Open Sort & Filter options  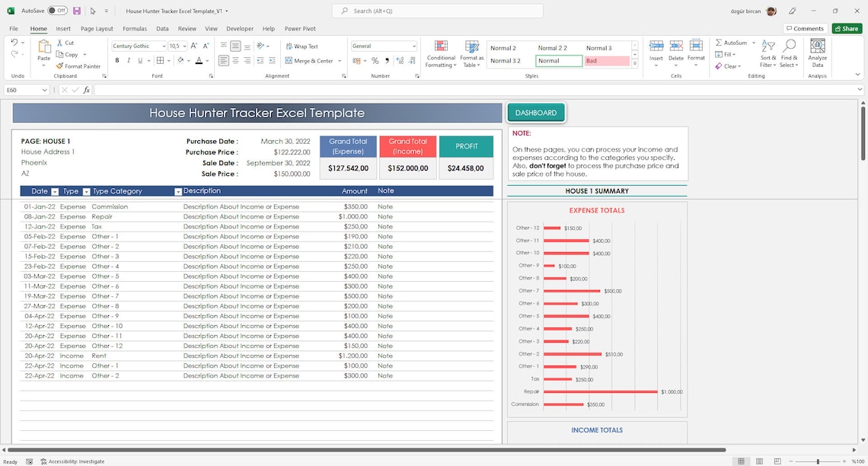pyautogui.click(x=767, y=53)
